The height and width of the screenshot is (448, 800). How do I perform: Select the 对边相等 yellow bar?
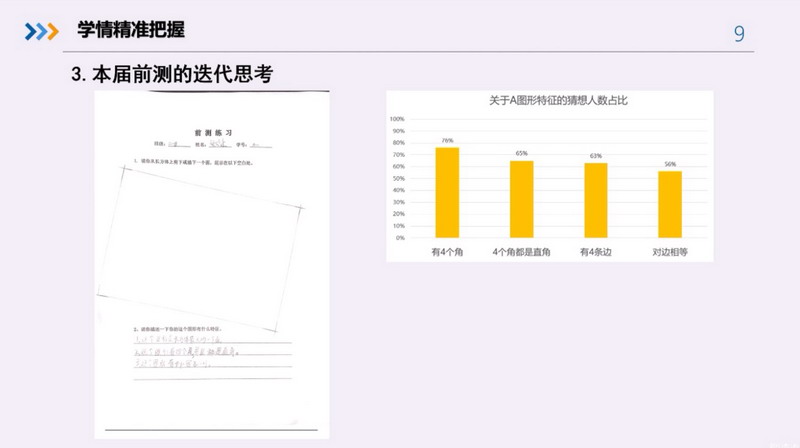[670, 204]
